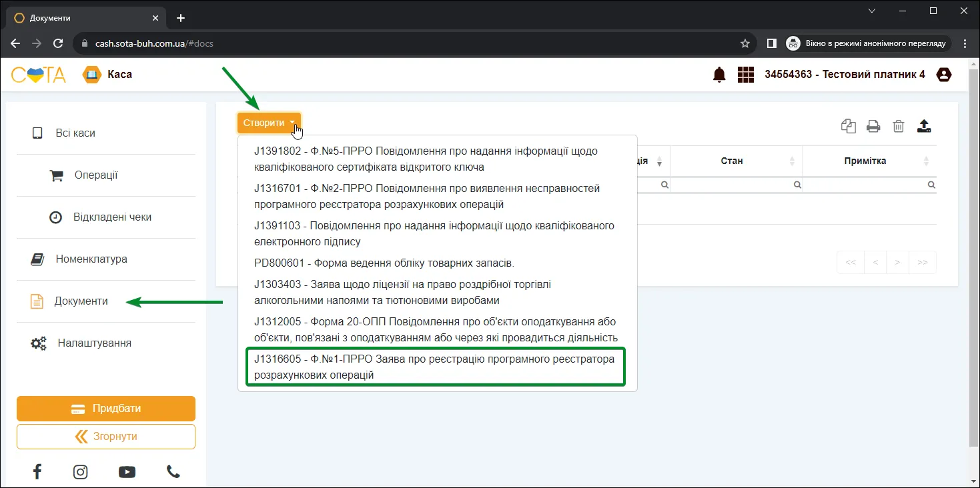Click the print icon in toolbar
980x488 pixels.
(x=873, y=126)
